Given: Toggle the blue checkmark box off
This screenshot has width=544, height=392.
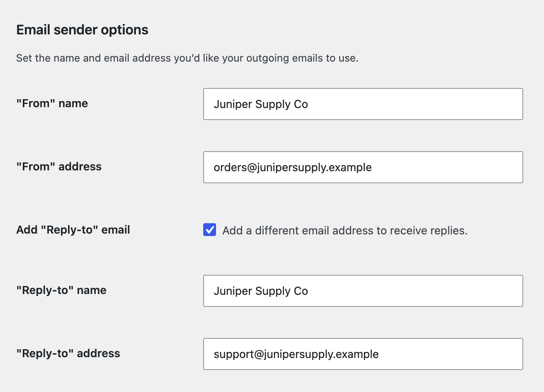Looking at the screenshot, I should pos(210,230).
